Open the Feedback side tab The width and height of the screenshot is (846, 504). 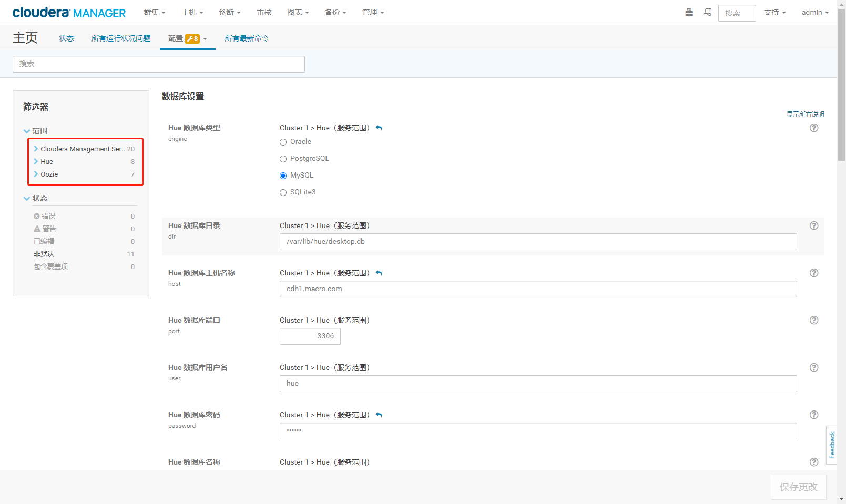832,445
